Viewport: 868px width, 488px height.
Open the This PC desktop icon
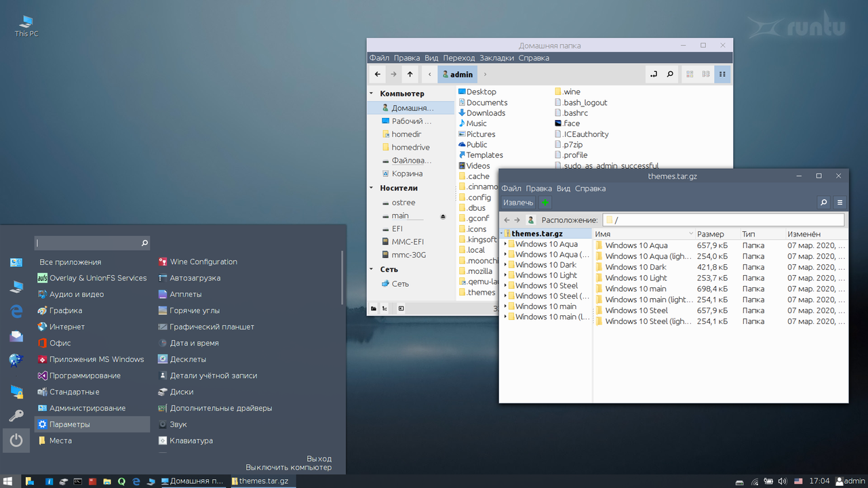26,26
